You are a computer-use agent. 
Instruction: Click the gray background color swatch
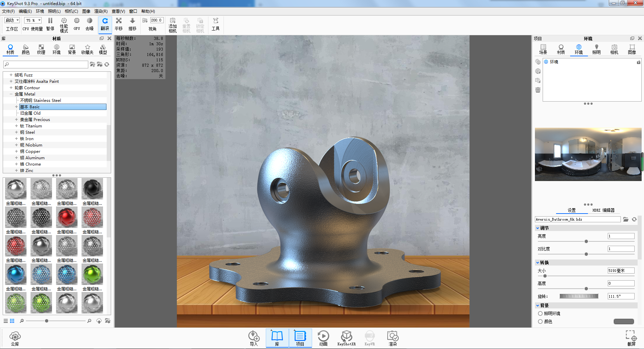[x=624, y=322]
